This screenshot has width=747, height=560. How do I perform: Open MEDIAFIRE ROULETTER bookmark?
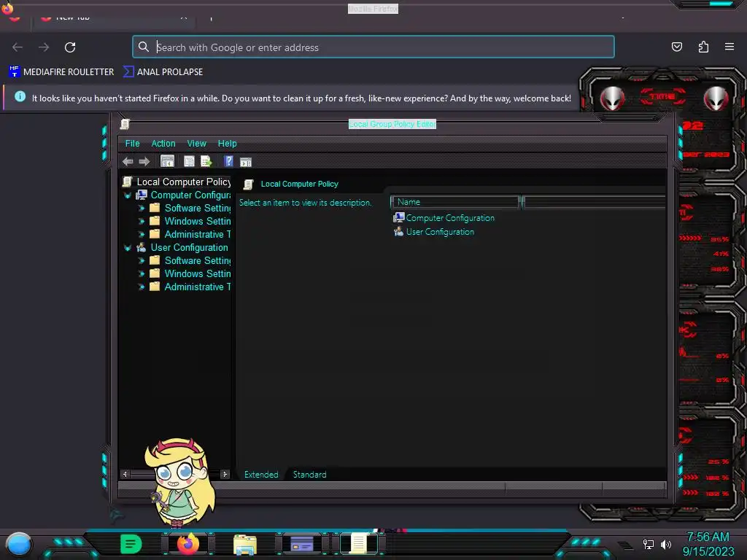click(x=61, y=72)
